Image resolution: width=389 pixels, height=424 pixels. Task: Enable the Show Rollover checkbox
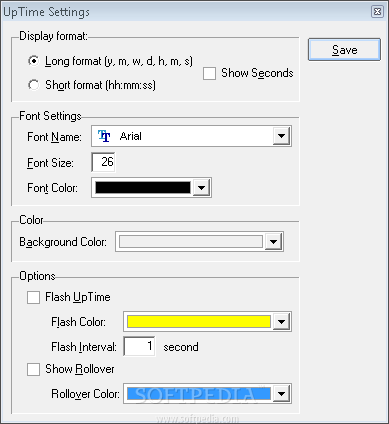click(x=33, y=369)
